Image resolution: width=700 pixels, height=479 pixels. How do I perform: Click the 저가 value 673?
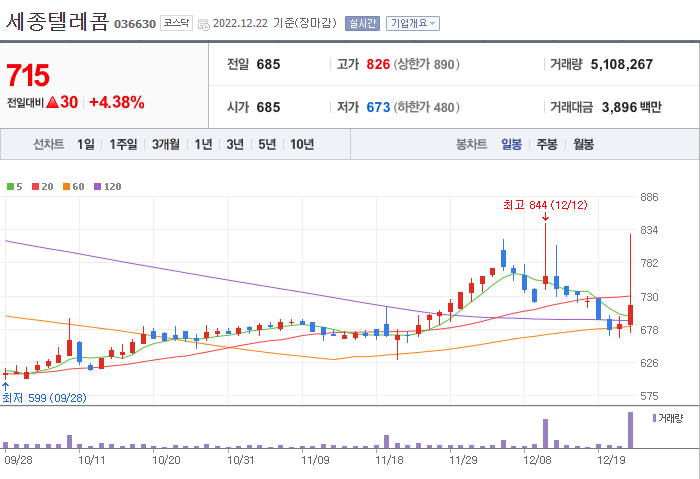[378, 107]
